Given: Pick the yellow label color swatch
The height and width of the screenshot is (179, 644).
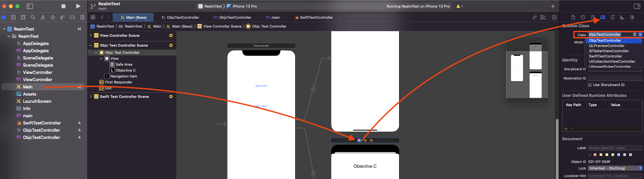Looking at the screenshot, I should (607, 155).
